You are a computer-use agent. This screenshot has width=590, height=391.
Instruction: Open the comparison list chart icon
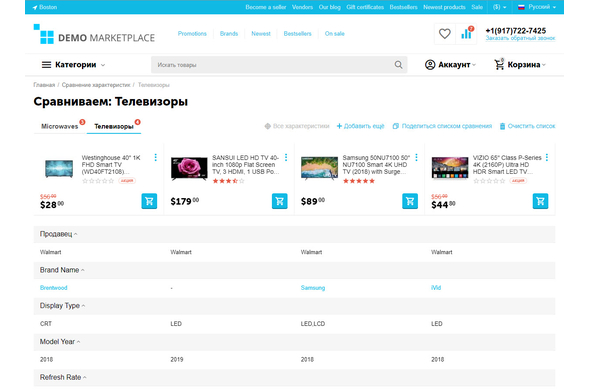click(466, 34)
